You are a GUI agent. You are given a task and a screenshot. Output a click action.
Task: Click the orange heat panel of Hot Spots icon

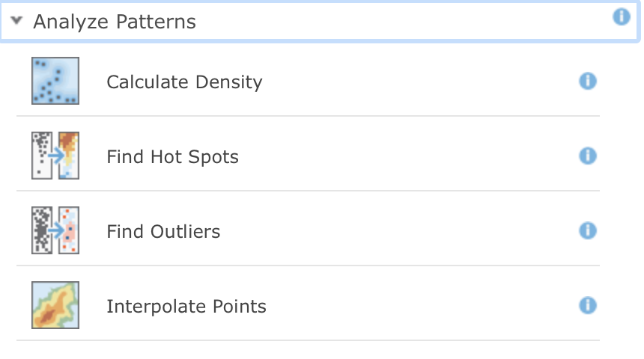pyautogui.click(x=69, y=156)
